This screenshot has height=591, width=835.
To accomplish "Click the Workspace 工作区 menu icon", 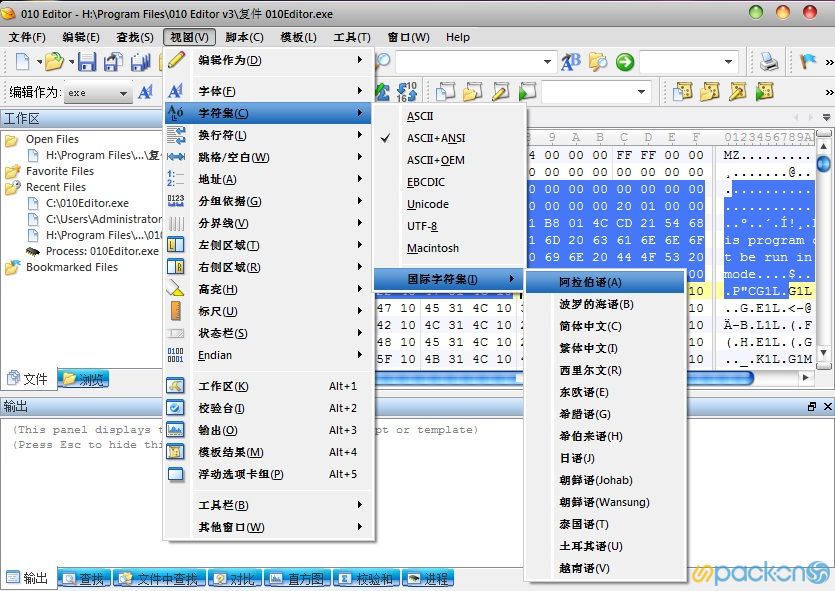I will point(175,385).
